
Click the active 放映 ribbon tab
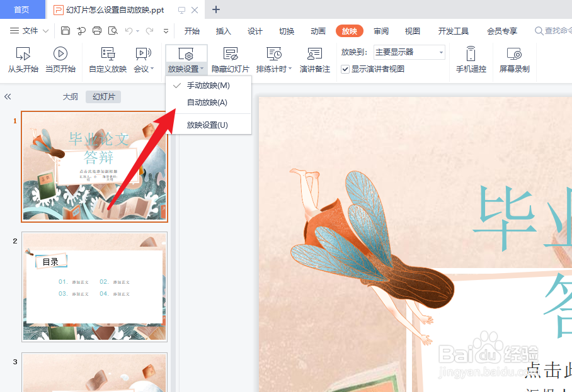pos(350,31)
